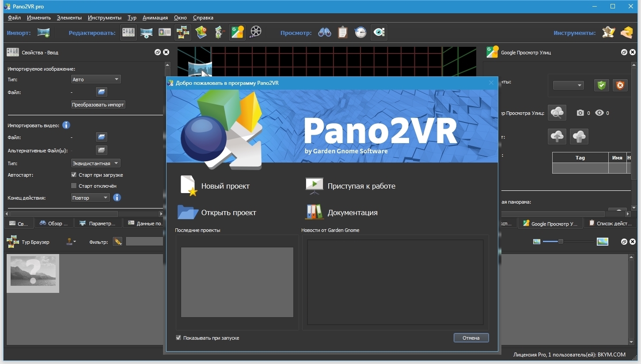Image resolution: width=641 pixels, height=364 pixels.
Task: Click the Отмена button
Action: point(471,337)
